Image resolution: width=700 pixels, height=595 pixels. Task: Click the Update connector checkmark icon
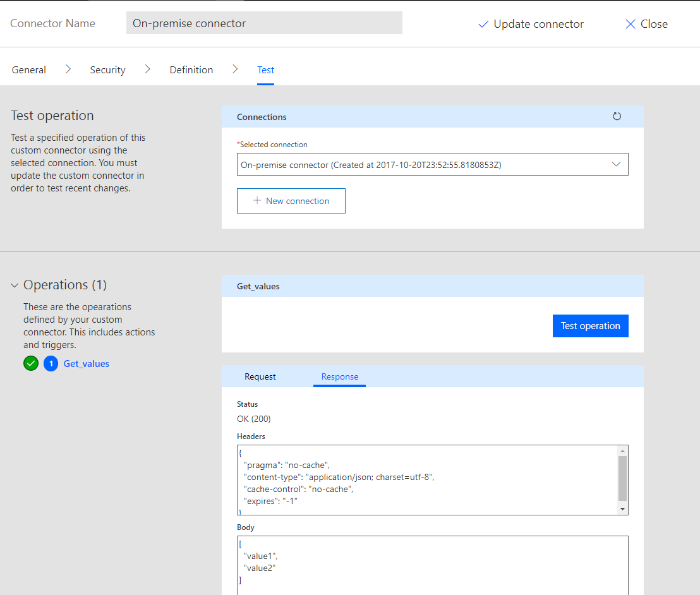pos(483,24)
